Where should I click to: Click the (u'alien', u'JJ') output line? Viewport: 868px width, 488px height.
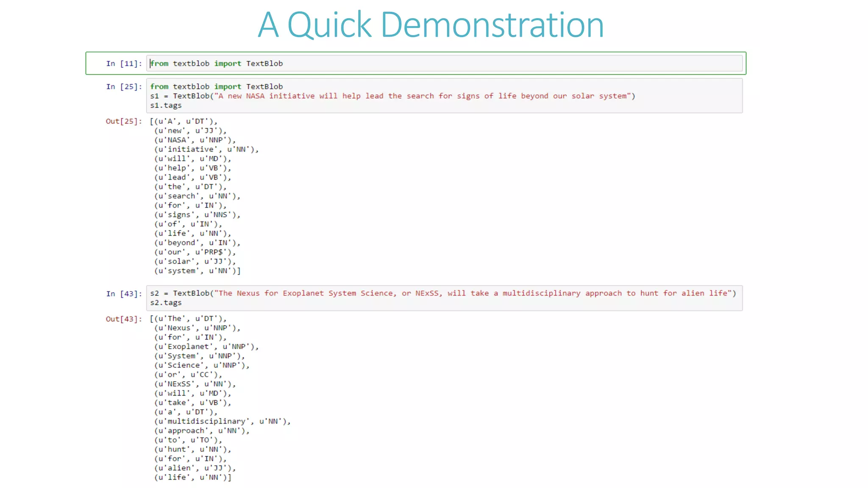click(x=195, y=468)
